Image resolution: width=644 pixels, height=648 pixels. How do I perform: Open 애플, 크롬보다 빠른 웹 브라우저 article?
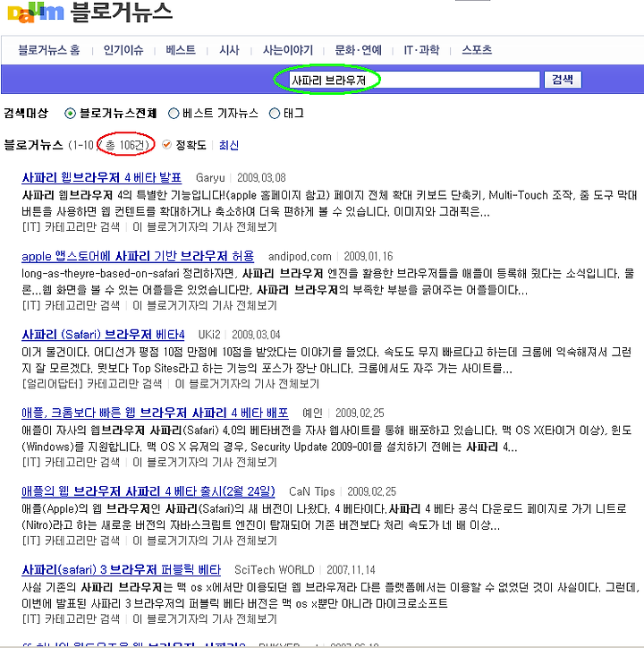155,413
